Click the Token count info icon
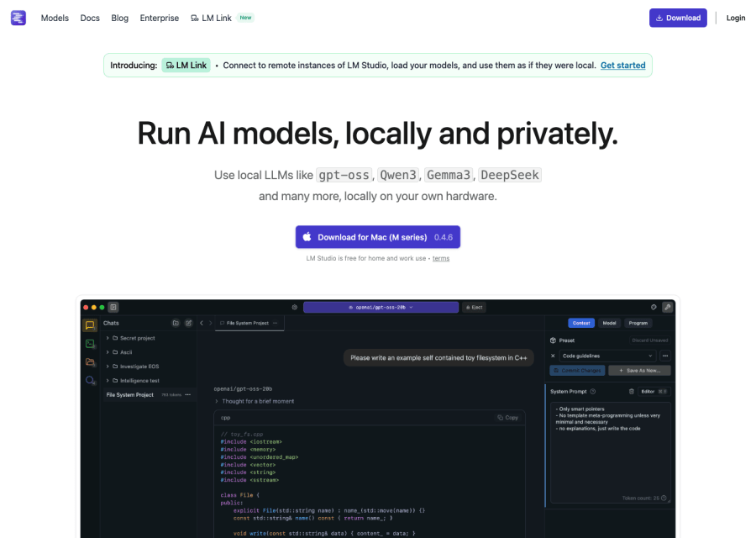This screenshot has width=756, height=538. pyautogui.click(x=664, y=498)
